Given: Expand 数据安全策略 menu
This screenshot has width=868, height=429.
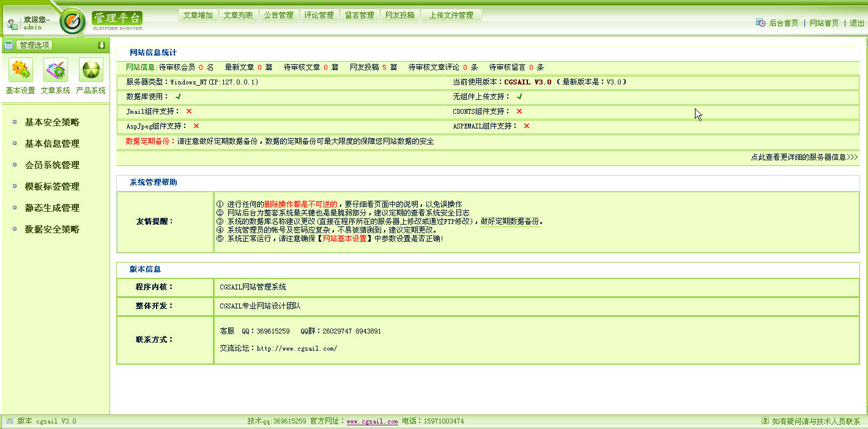Looking at the screenshot, I should [52, 229].
